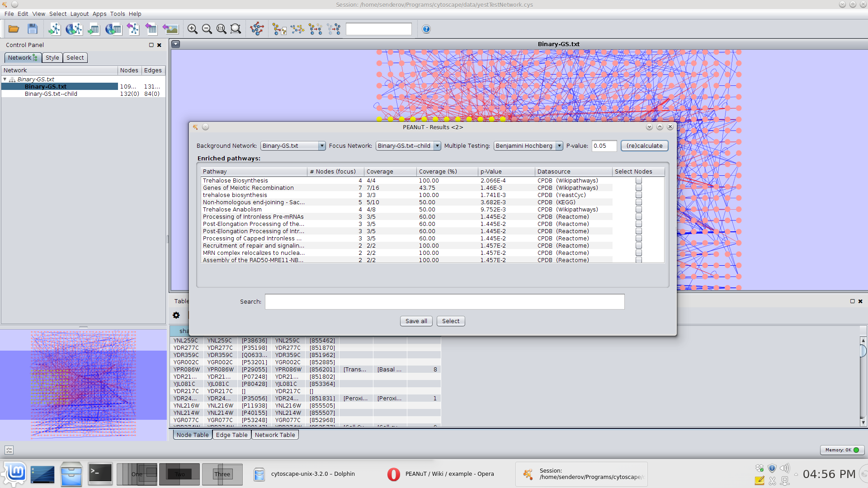Click the P-value input field
The height and width of the screenshot is (488, 868).
pyautogui.click(x=604, y=145)
